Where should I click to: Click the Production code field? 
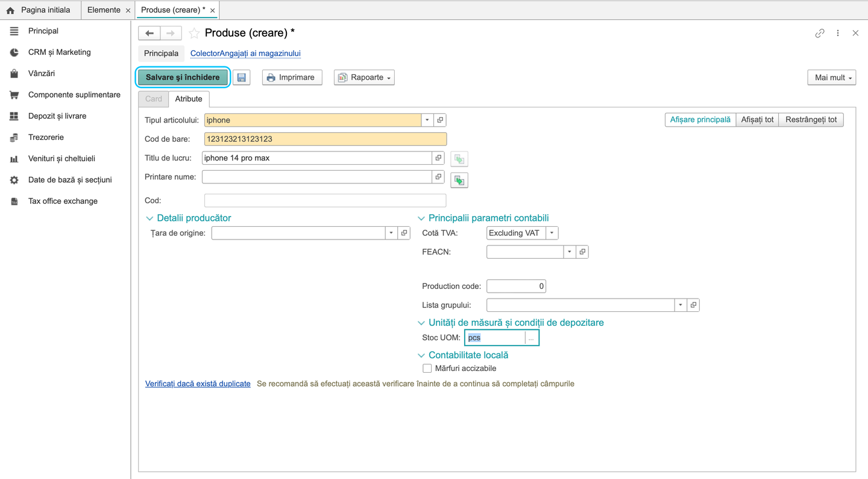pos(516,287)
